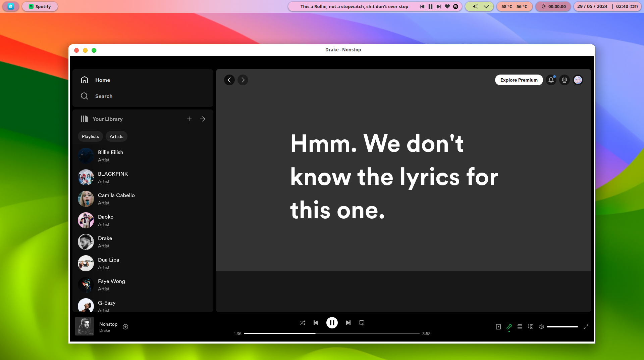Open the user profile avatar menu
The image size is (644, 360).
578,80
